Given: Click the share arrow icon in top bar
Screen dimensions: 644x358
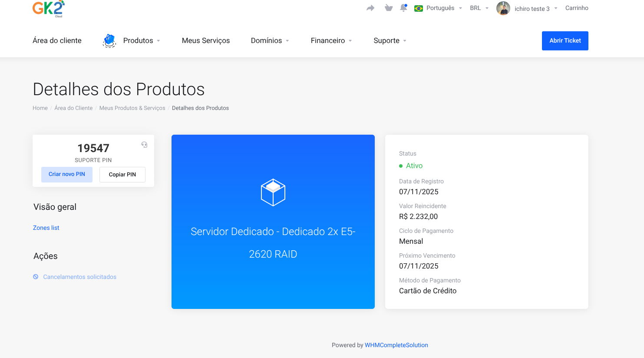Looking at the screenshot, I should 370,8.
